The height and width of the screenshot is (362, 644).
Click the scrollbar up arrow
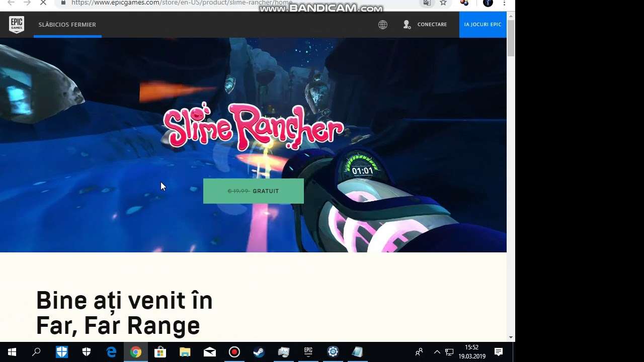tap(511, 16)
